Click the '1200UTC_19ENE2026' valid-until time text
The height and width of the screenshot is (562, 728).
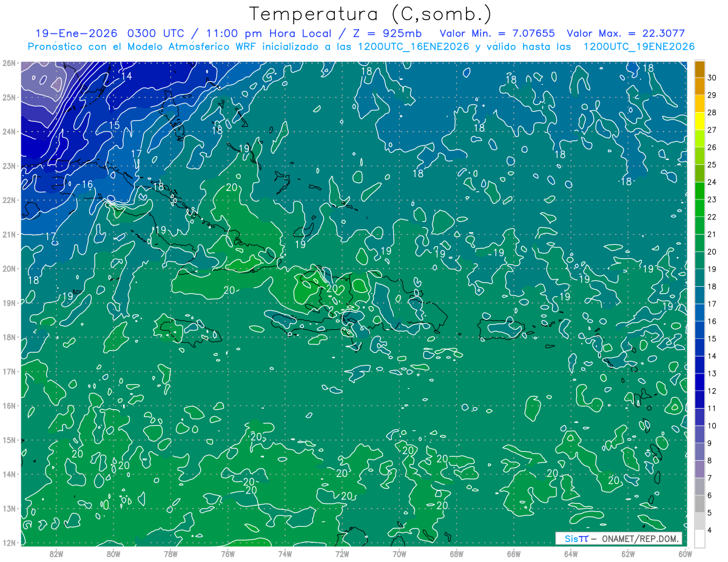click(x=639, y=47)
